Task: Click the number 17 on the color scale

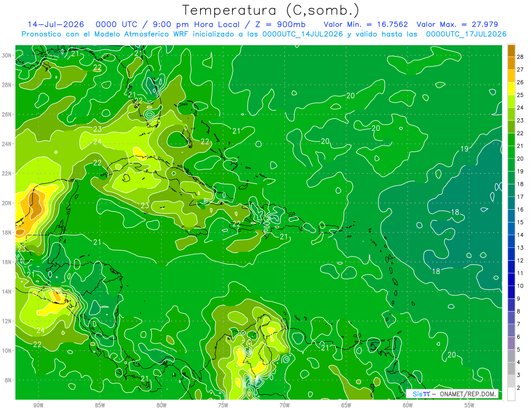Action: [x=520, y=197]
